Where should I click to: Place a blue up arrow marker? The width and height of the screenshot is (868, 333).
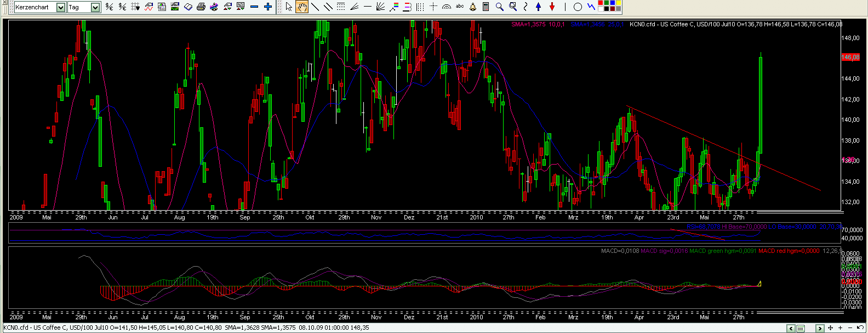coord(538,7)
